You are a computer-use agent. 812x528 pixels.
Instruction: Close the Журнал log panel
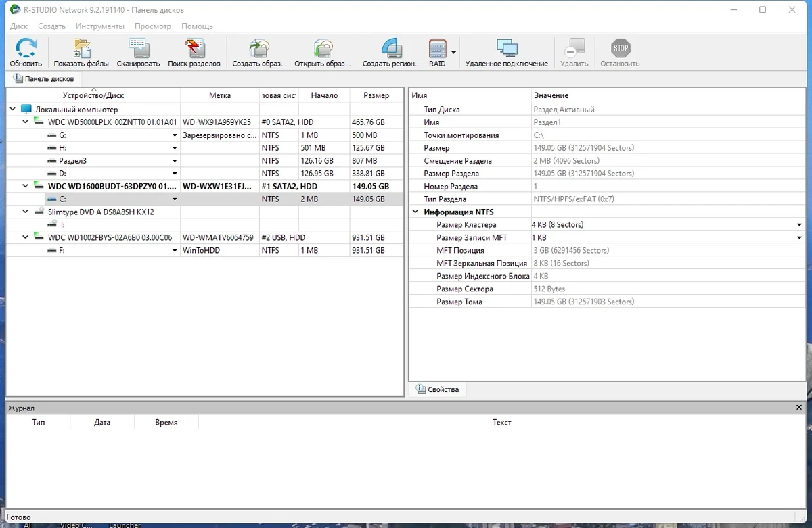click(x=800, y=408)
